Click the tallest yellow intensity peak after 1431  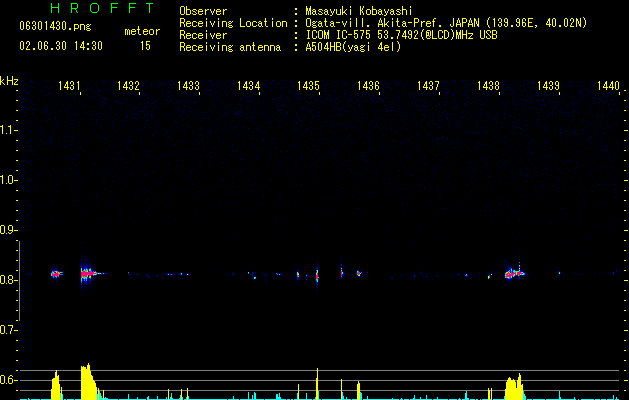(x=89, y=381)
